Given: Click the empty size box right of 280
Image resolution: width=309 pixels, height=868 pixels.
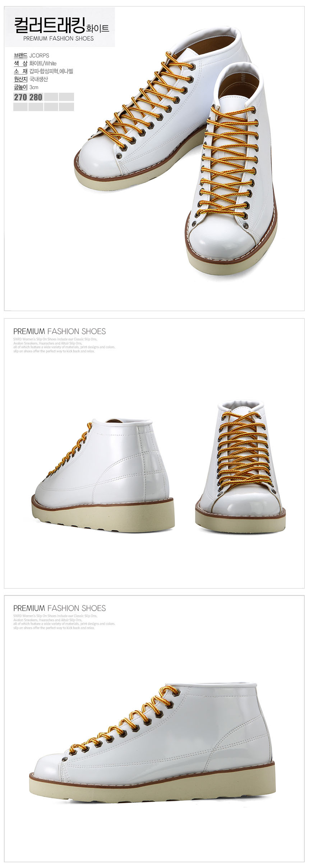Looking at the screenshot, I should point(51,97).
